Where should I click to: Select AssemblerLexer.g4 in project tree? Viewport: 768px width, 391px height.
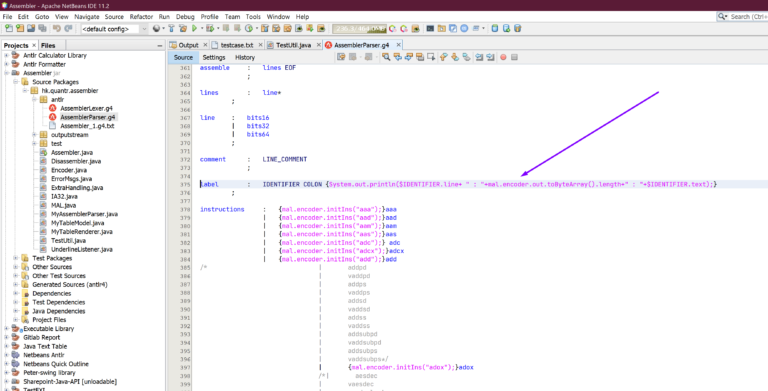point(87,108)
